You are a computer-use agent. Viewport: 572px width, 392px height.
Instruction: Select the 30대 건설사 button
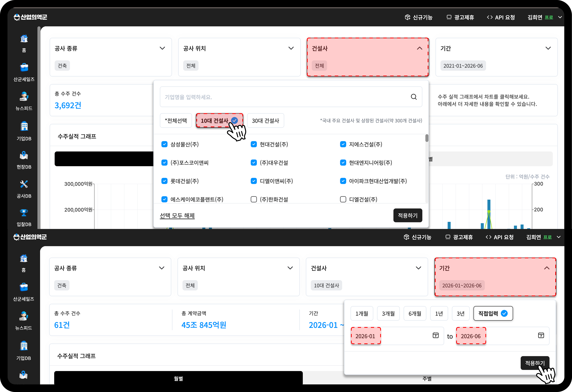tap(266, 121)
